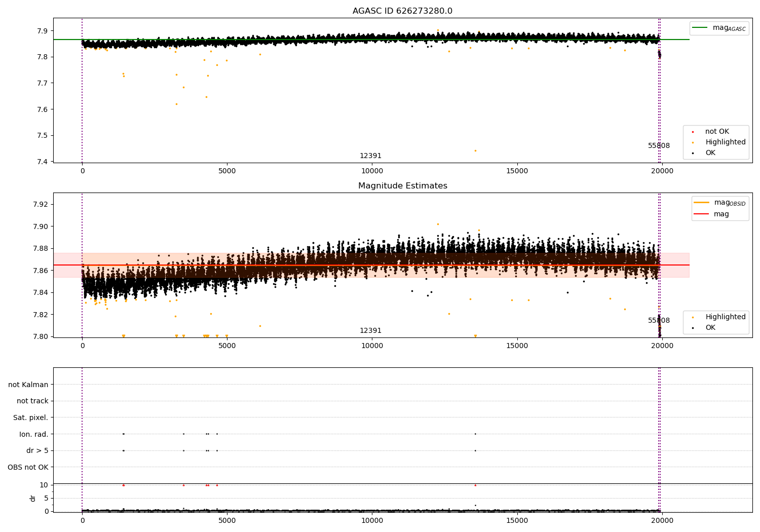Viewport: 760px width, 532px height.
Task: Click the 'Ion. rad.' row label
Action: tap(34, 434)
